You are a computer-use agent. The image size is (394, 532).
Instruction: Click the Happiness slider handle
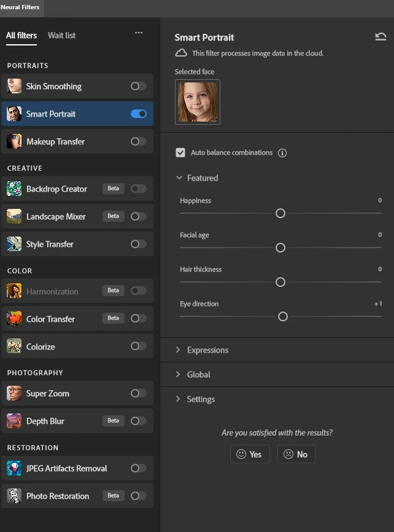(x=280, y=213)
